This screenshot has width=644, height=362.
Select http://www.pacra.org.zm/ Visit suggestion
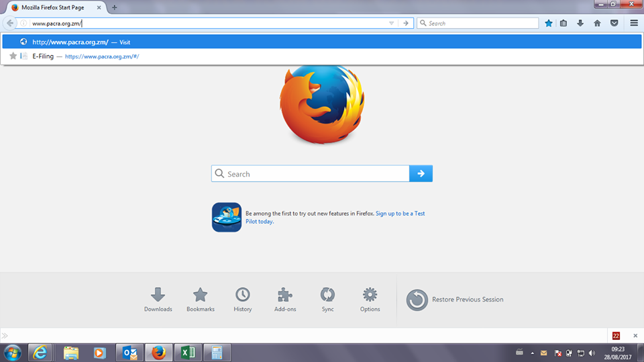tap(322, 42)
